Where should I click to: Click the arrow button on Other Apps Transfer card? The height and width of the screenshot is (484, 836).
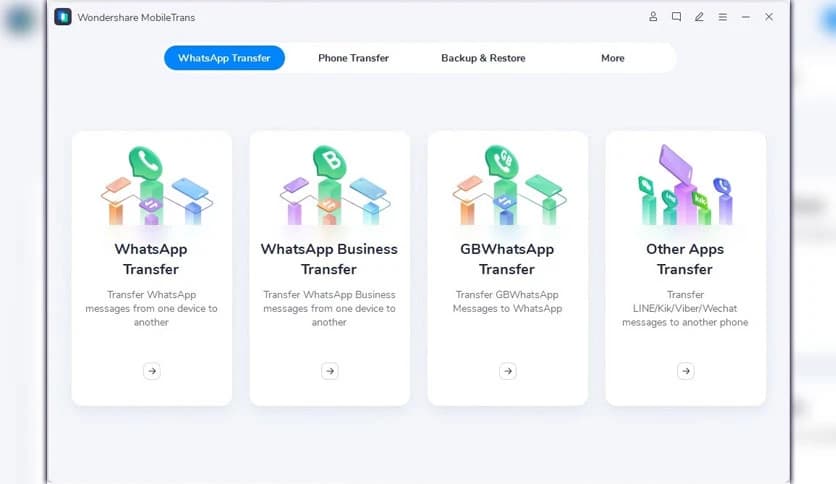tap(686, 371)
